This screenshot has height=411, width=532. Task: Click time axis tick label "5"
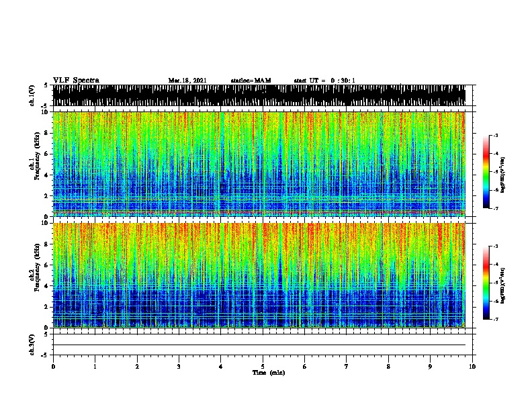[263, 367]
